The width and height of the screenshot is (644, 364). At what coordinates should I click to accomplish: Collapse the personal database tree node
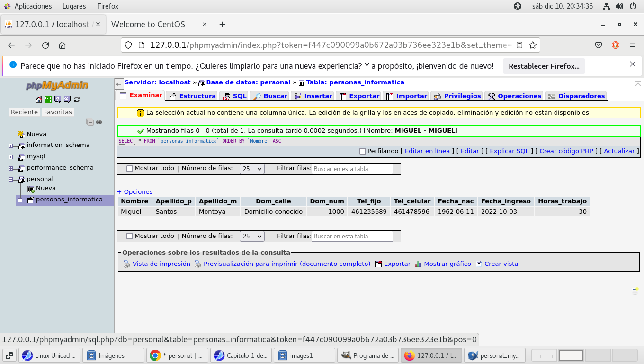[10, 180]
